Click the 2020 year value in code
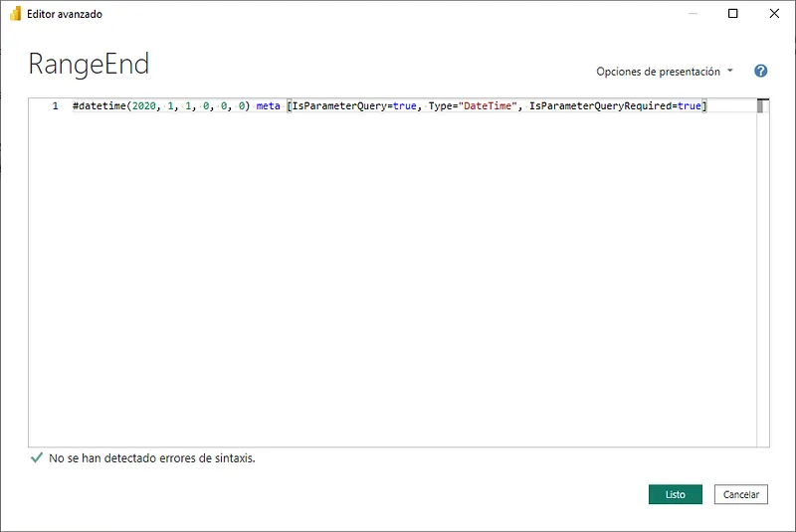Image resolution: width=796 pixels, height=532 pixels. point(144,106)
